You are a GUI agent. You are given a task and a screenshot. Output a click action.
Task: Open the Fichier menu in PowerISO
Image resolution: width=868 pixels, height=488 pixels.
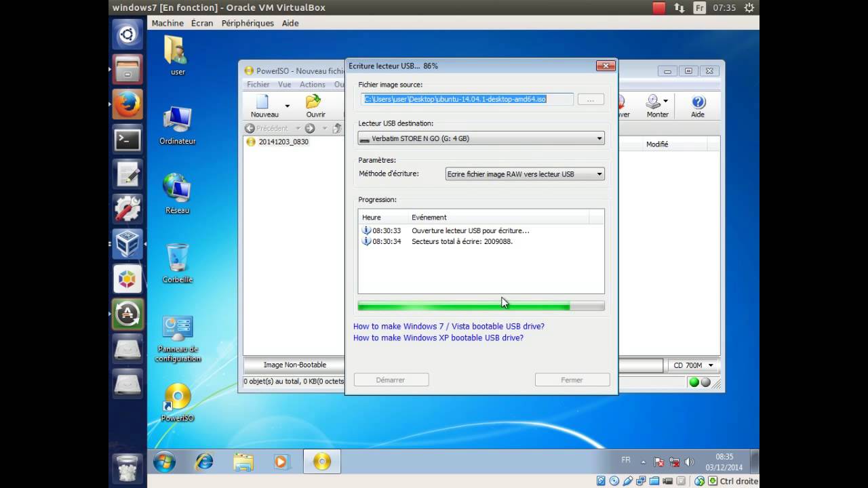click(x=258, y=85)
